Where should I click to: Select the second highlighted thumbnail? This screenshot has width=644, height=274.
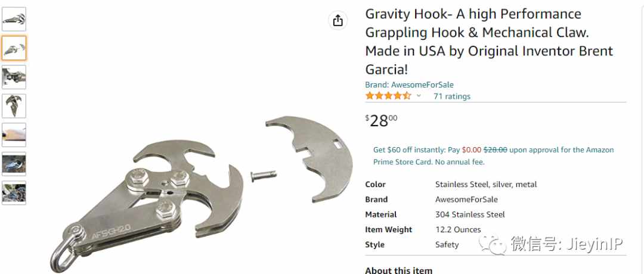pyautogui.click(x=14, y=48)
